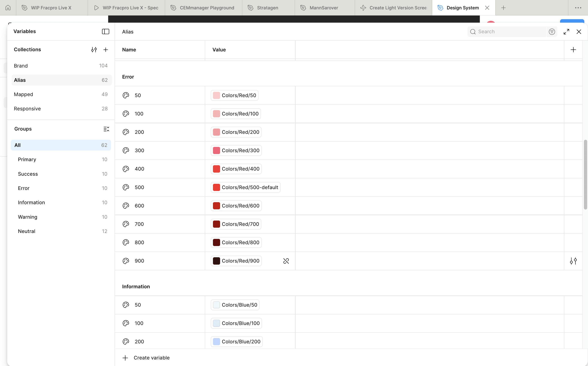Viewport: 588px width, 366px height.
Task: Add a new collection with plus icon
Action: 106,50
